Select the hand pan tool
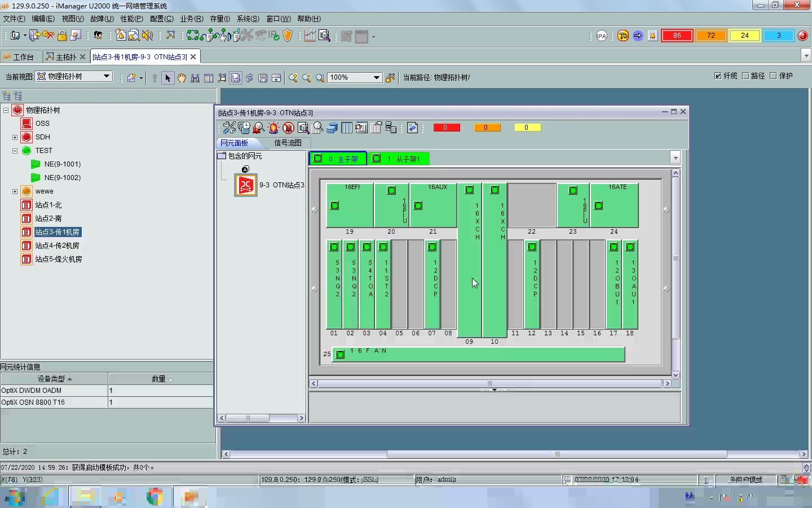Image resolution: width=812 pixels, height=508 pixels. (x=182, y=78)
